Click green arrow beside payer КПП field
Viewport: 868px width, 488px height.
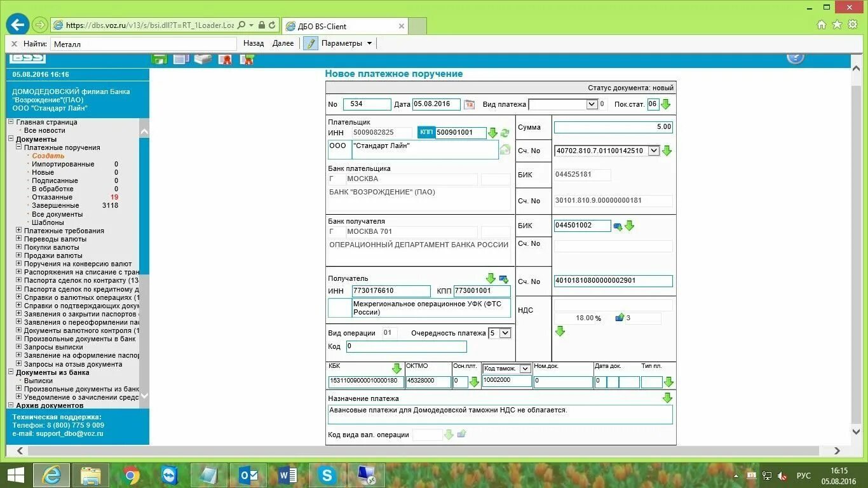(492, 133)
